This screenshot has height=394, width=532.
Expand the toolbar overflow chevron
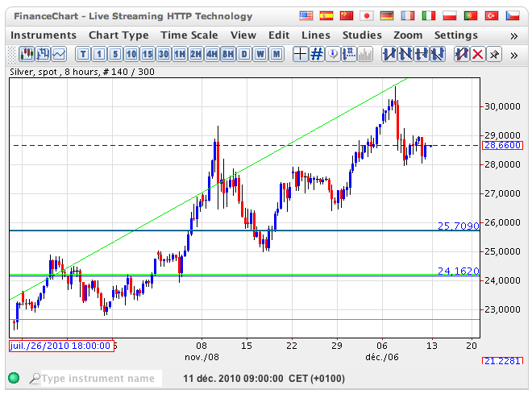coord(513,54)
